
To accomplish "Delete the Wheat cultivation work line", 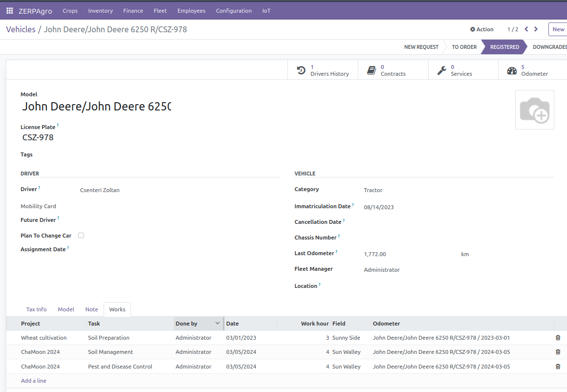I will tap(558, 338).
